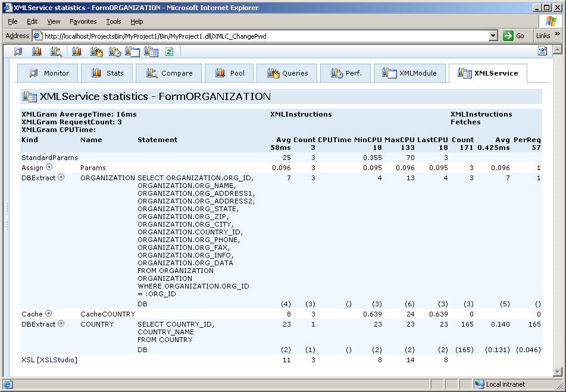Click the Queries SQL toolbar icon
The image size is (566, 392).
(x=96, y=52)
